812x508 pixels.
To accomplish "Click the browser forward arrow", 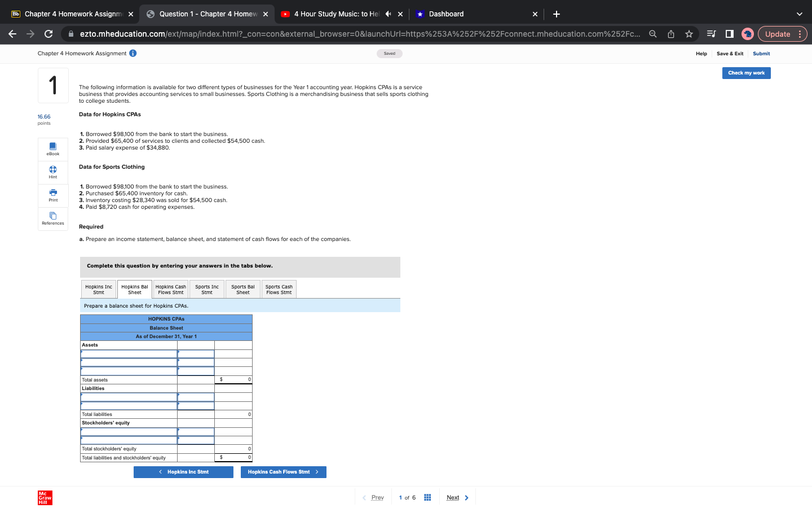I will (30, 34).
